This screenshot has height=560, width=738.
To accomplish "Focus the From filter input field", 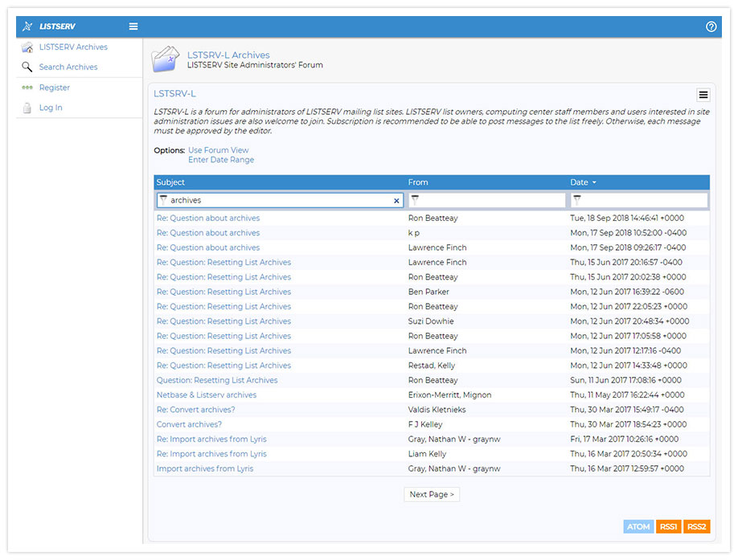I will (486, 200).
